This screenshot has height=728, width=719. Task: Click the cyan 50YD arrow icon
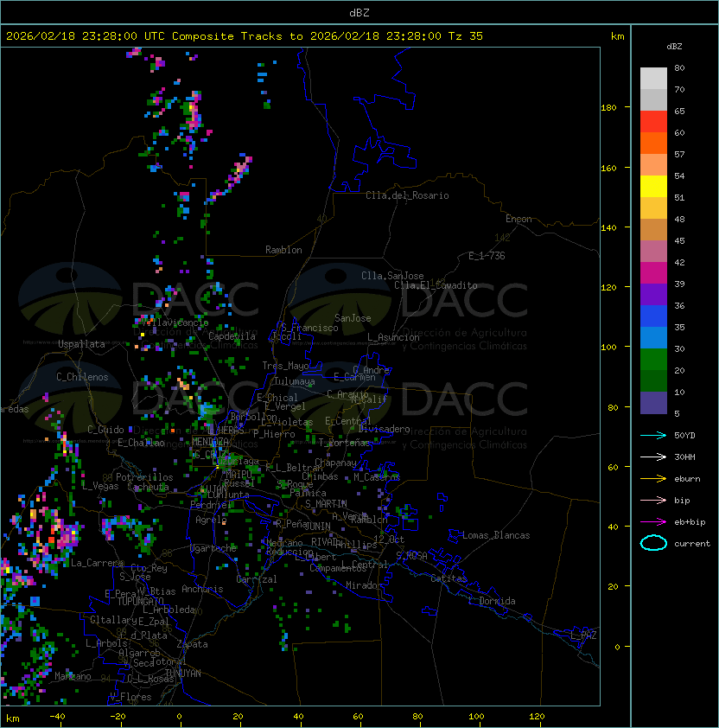click(653, 435)
